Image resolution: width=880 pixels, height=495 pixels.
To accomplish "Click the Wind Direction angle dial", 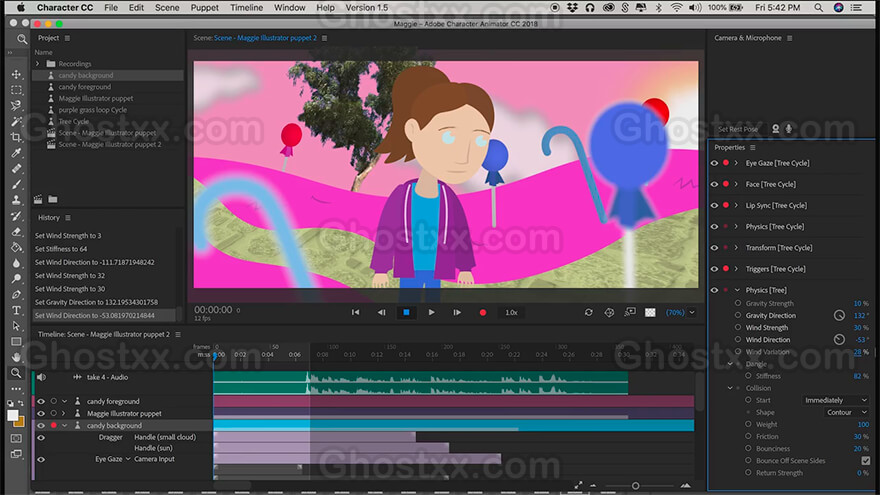I will pyautogui.click(x=839, y=340).
